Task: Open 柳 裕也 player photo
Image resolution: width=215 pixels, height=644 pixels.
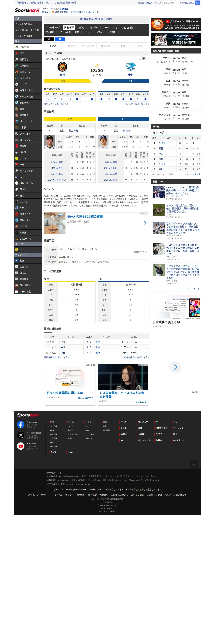Action: coord(103,142)
